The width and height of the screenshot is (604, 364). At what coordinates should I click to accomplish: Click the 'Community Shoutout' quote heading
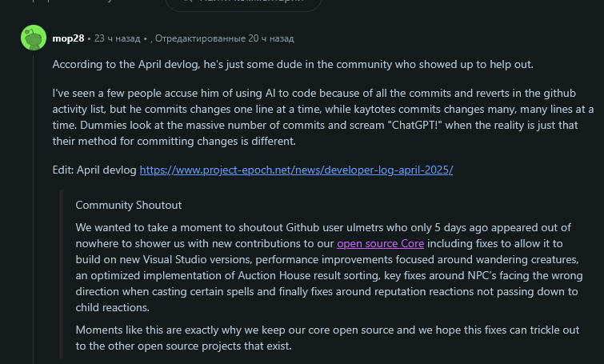tap(128, 205)
